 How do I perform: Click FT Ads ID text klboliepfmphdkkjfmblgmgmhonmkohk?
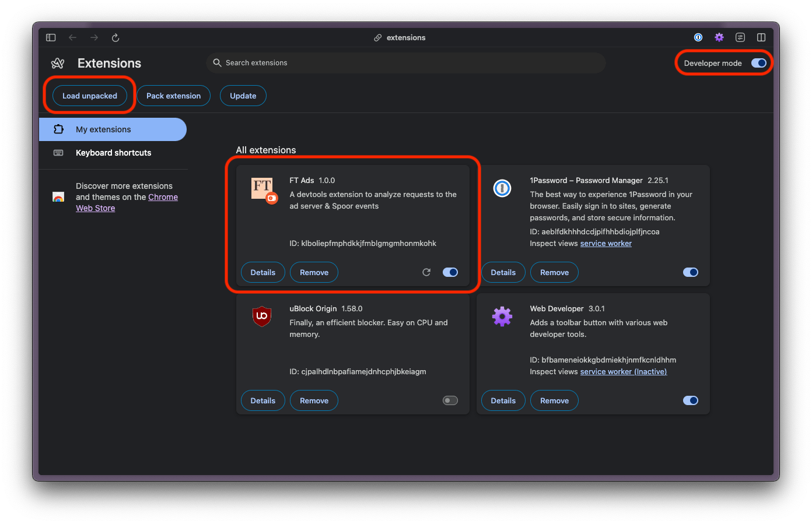[x=369, y=243]
